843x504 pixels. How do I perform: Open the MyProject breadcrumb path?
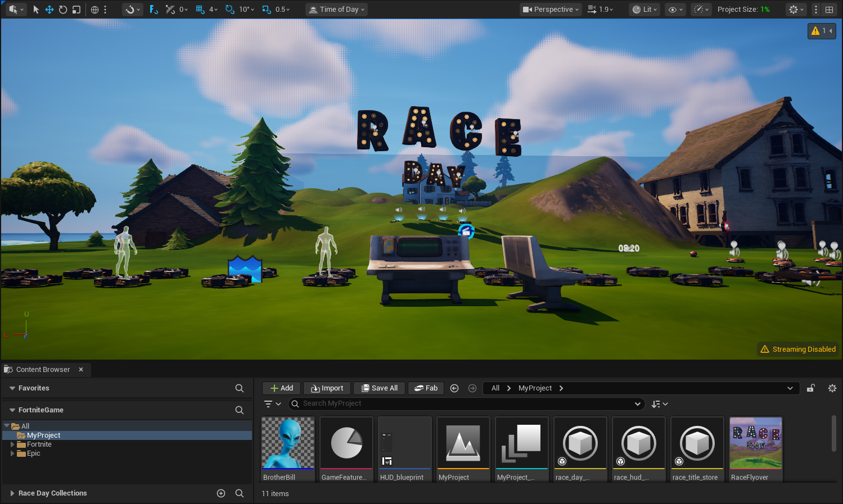coord(535,388)
